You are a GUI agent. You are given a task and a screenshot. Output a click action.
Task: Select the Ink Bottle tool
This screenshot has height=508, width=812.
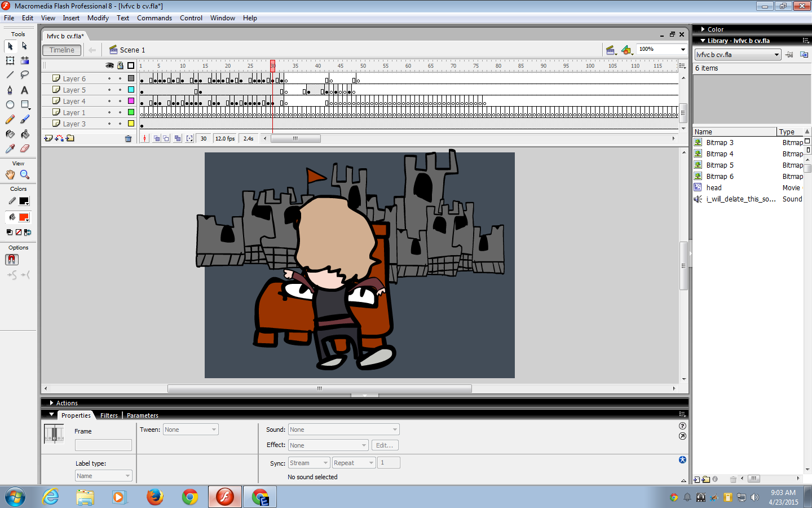point(10,134)
